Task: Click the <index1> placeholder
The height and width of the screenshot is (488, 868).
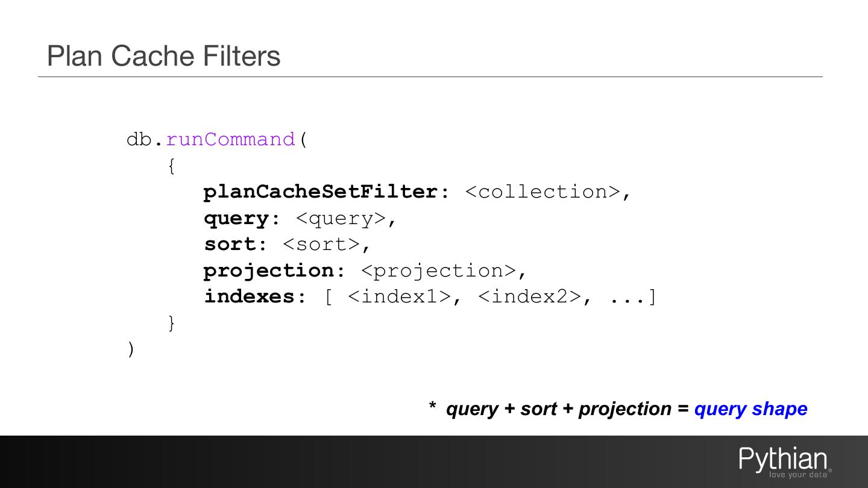Action: (x=399, y=296)
